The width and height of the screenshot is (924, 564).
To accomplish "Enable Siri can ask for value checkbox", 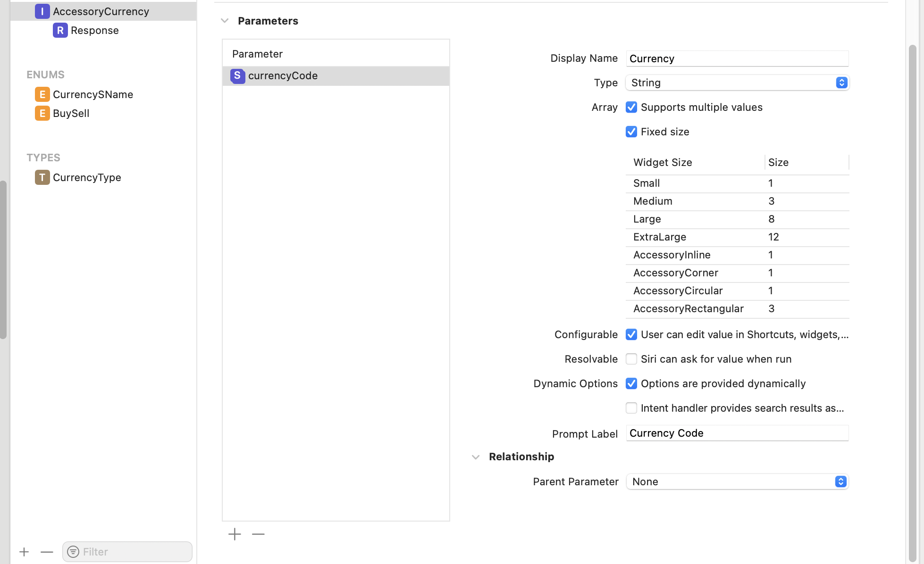I will (631, 359).
